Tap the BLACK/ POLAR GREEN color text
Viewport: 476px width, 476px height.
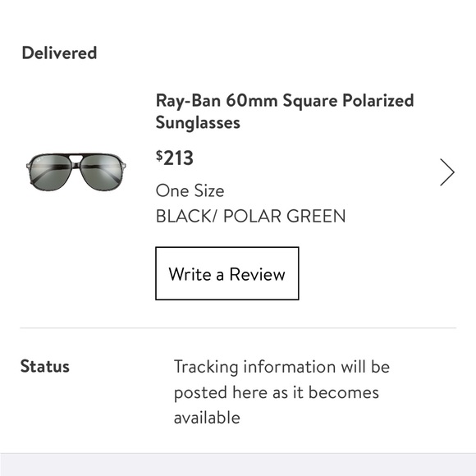[251, 216]
